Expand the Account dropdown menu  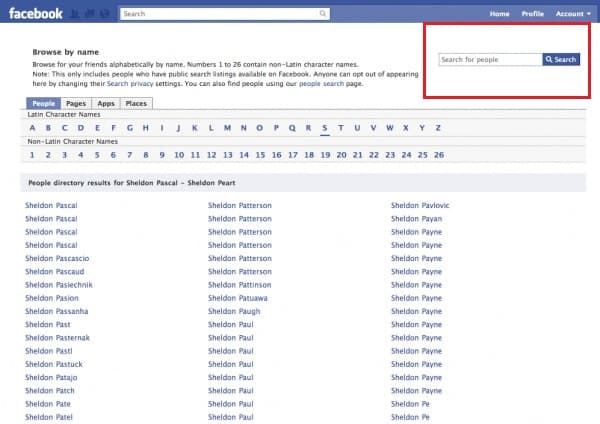pyautogui.click(x=573, y=14)
